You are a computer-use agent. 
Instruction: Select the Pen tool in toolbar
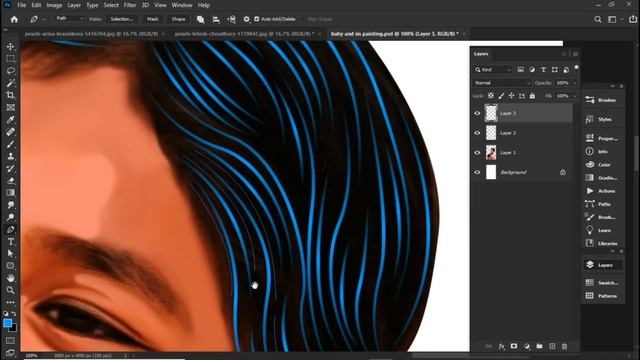(x=11, y=229)
